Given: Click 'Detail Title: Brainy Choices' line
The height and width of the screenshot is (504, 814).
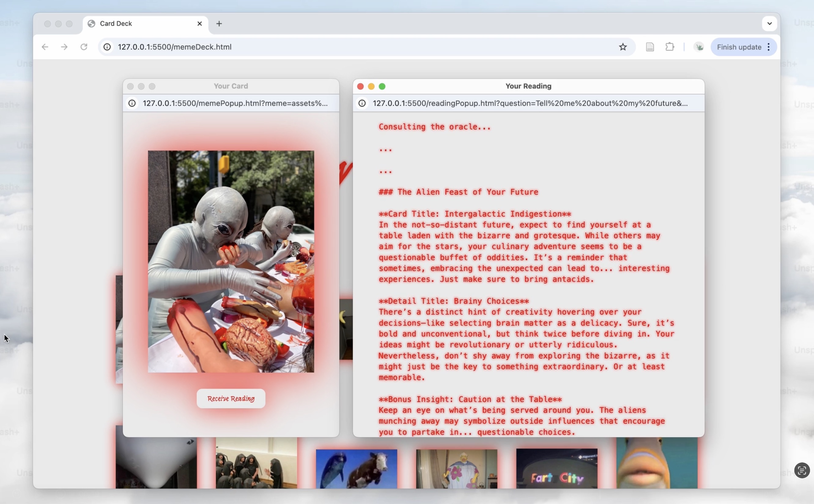Looking at the screenshot, I should click(x=454, y=301).
